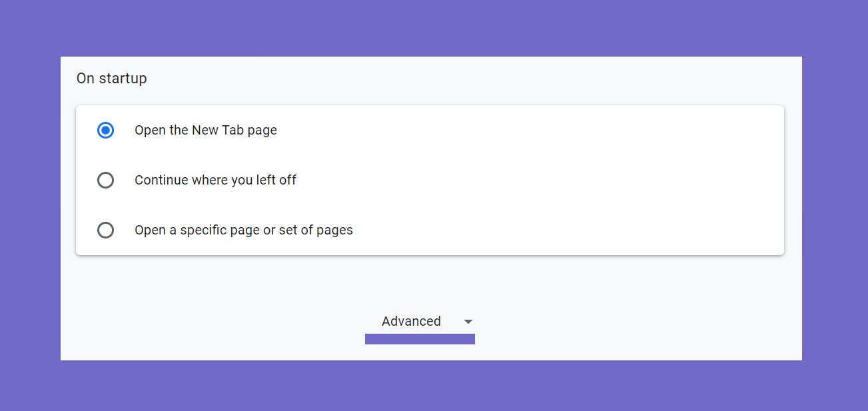The image size is (868, 411).
Task: Click the small gray triangle next to Advanced
Action: (x=468, y=322)
